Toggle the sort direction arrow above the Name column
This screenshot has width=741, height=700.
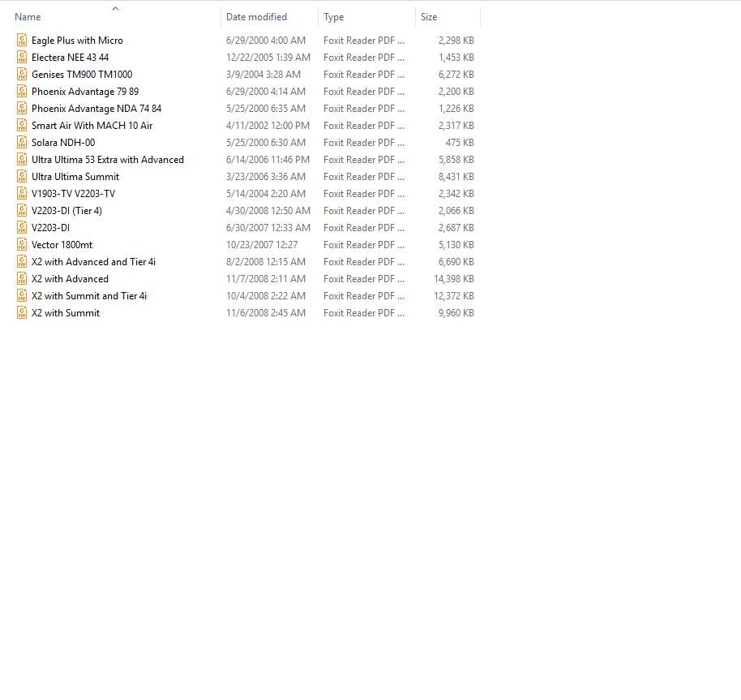(115, 8)
